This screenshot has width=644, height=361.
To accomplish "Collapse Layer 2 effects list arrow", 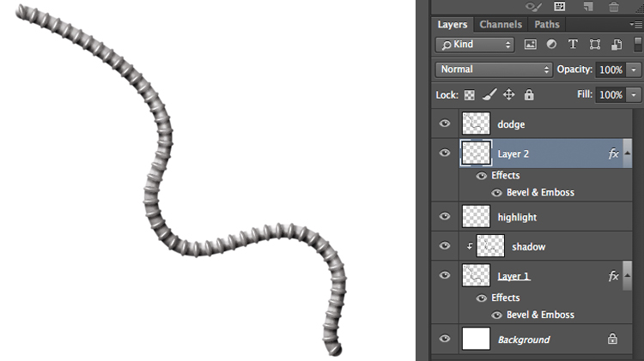I will 628,153.
